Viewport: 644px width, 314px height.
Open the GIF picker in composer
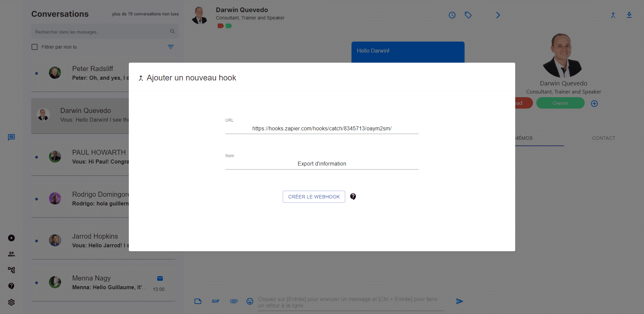pyautogui.click(x=216, y=301)
